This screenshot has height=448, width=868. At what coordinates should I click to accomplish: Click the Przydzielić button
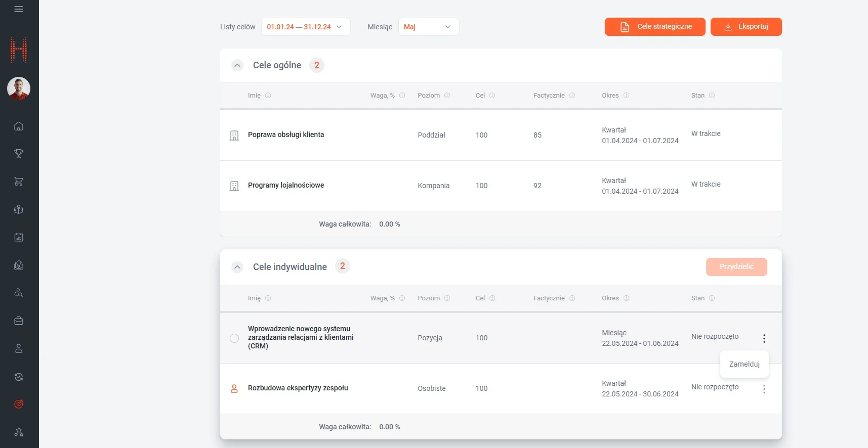[x=736, y=267]
